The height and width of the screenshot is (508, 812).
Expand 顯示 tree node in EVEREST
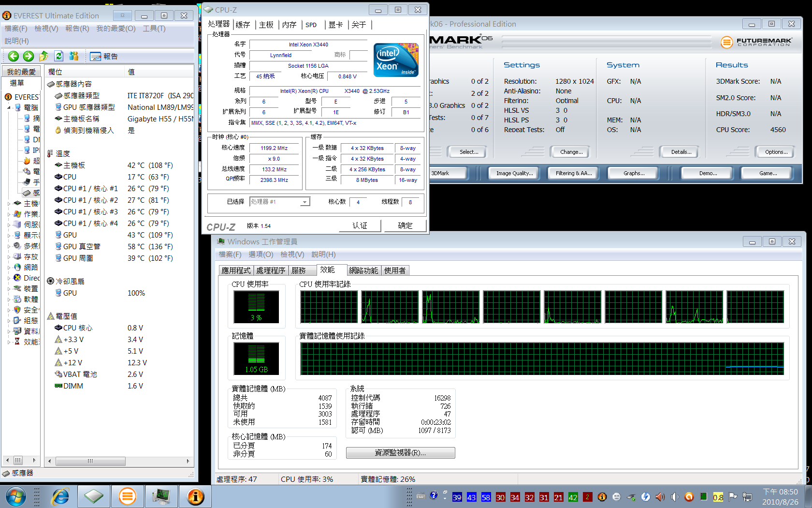pos(9,235)
